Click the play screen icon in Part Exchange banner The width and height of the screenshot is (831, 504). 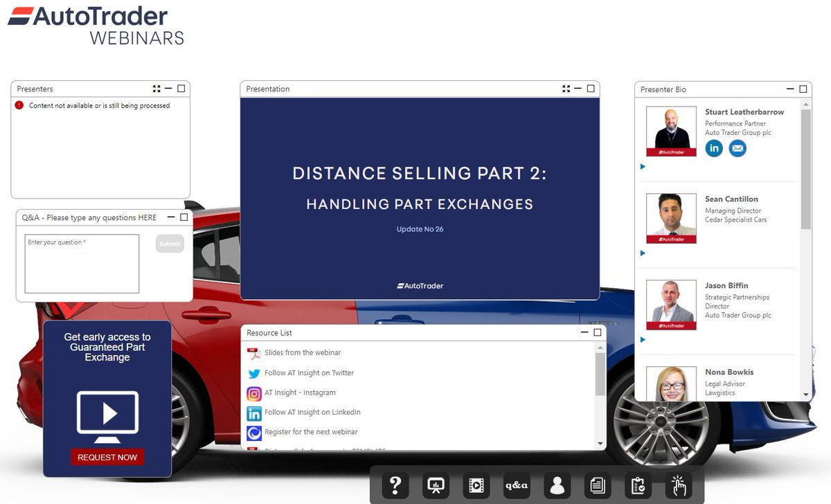107,417
